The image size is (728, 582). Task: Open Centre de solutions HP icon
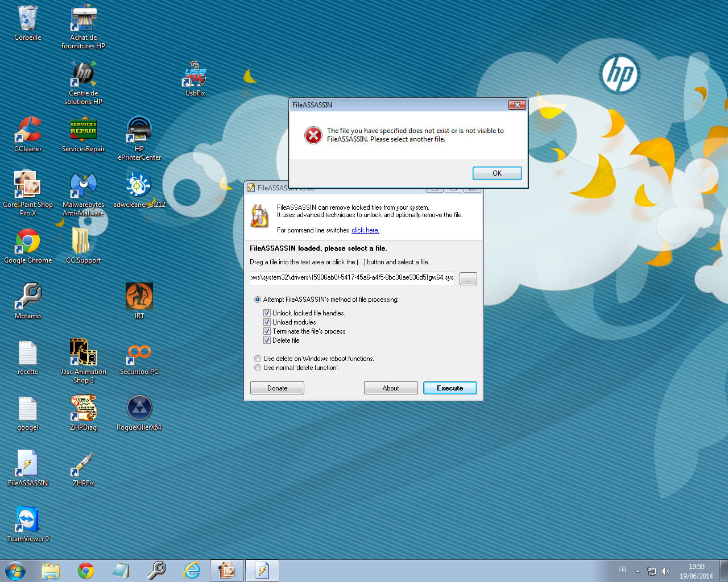(84, 83)
